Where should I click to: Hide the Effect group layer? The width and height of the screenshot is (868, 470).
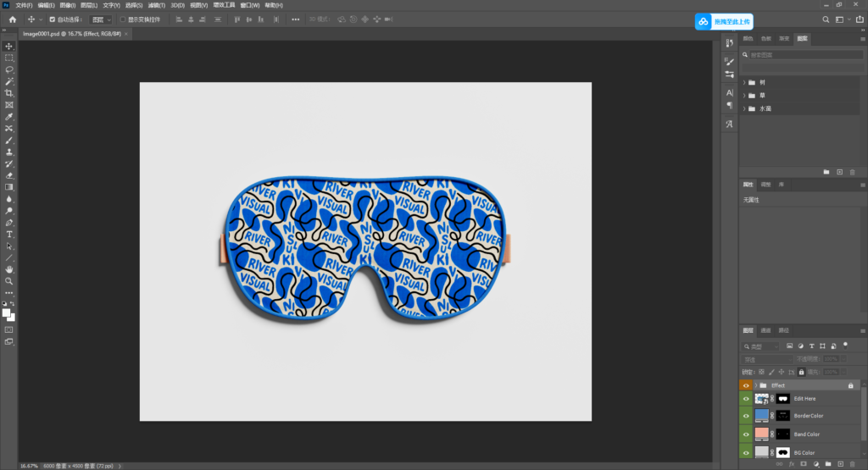pos(746,385)
